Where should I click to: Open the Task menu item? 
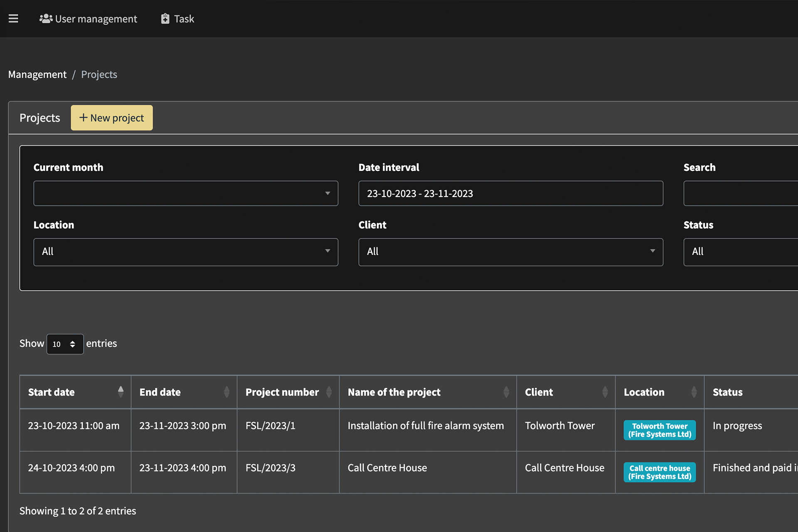coord(184,19)
